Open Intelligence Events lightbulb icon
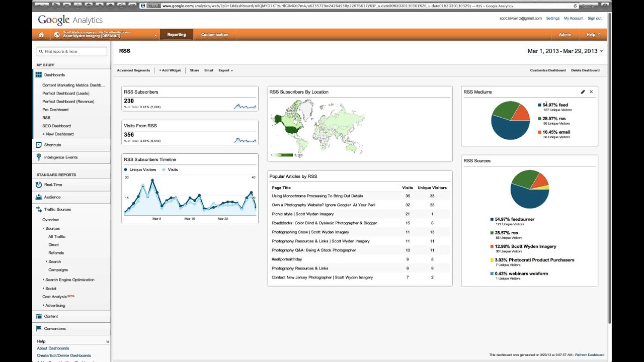This screenshot has width=644, height=362. [39, 157]
